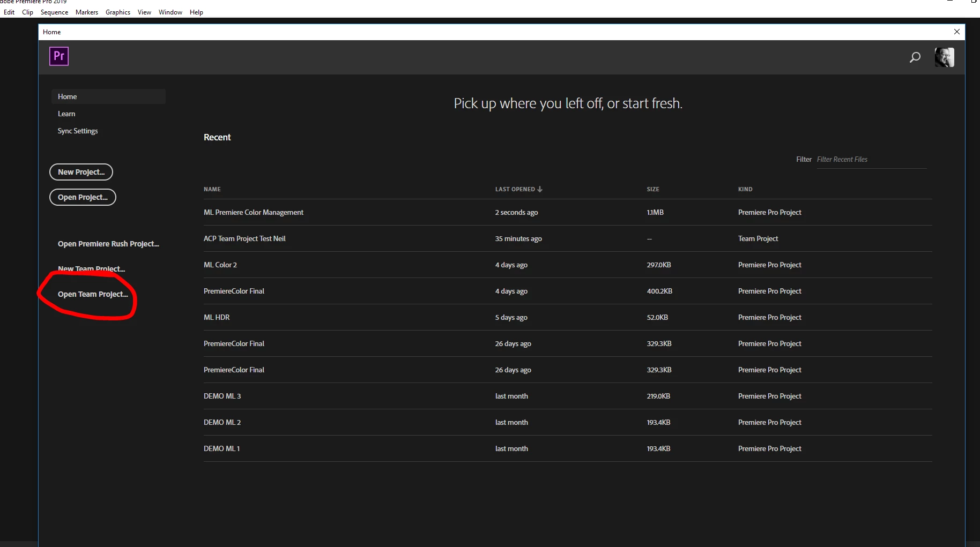Click the '2 seconds ago' cell
Screen dimensions: 980x547
coord(516,212)
